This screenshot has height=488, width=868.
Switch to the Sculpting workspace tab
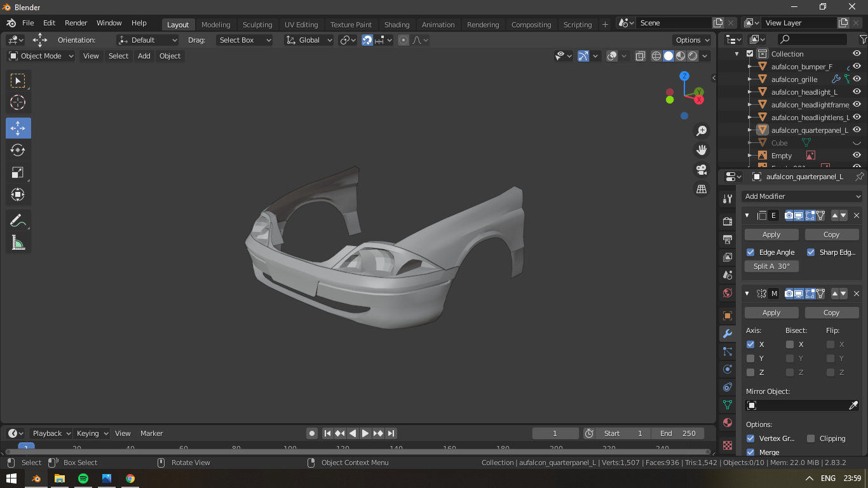click(257, 25)
